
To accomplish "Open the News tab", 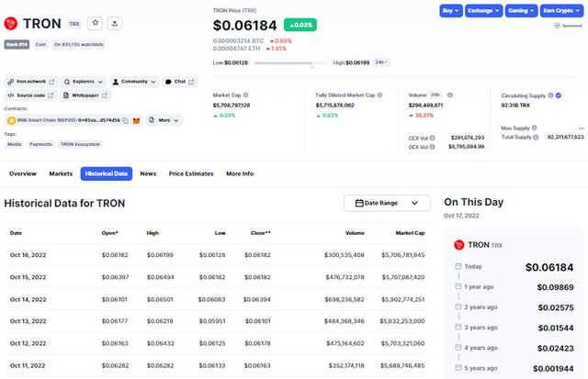I will coord(148,173).
